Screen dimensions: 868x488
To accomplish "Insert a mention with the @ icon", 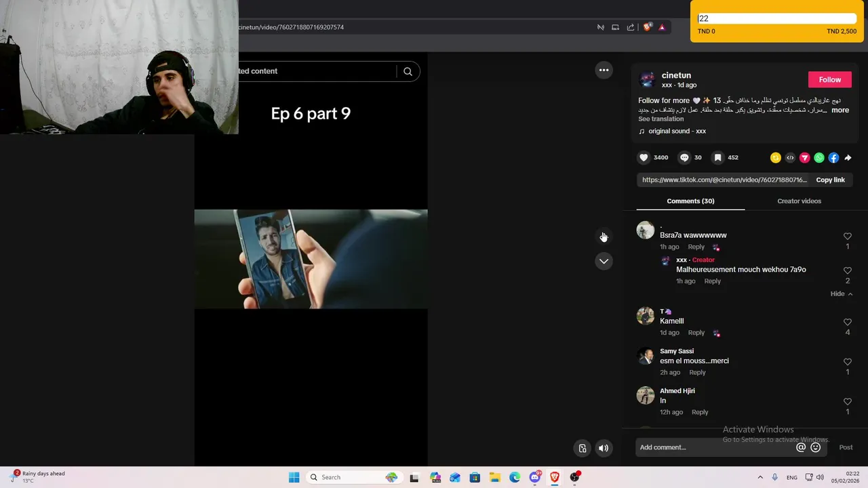I will pos(801,447).
